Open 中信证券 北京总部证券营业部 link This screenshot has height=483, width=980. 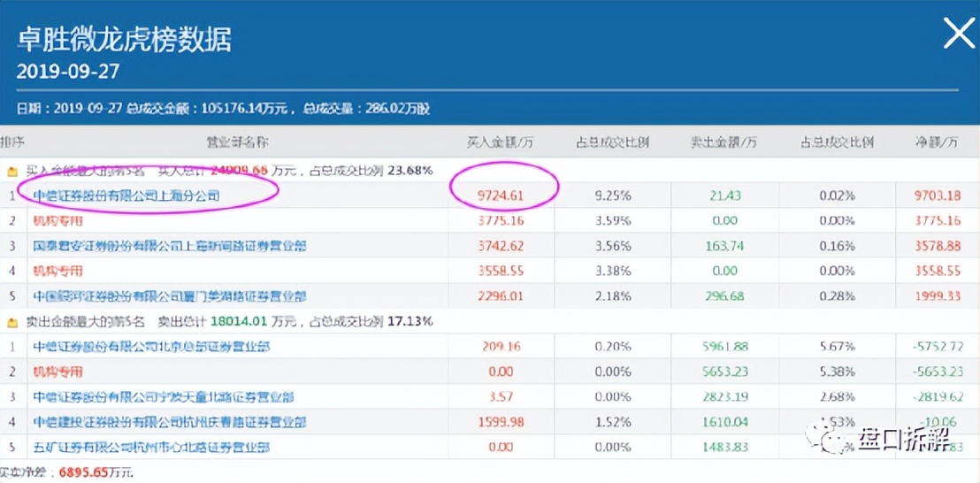coord(151,347)
